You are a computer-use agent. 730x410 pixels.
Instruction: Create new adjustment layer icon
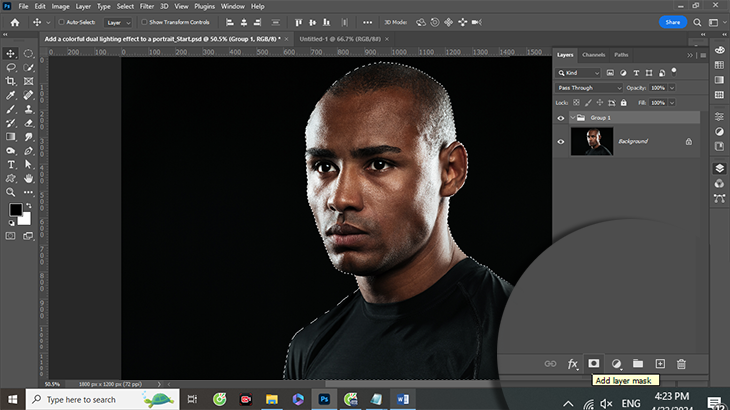click(x=616, y=364)
